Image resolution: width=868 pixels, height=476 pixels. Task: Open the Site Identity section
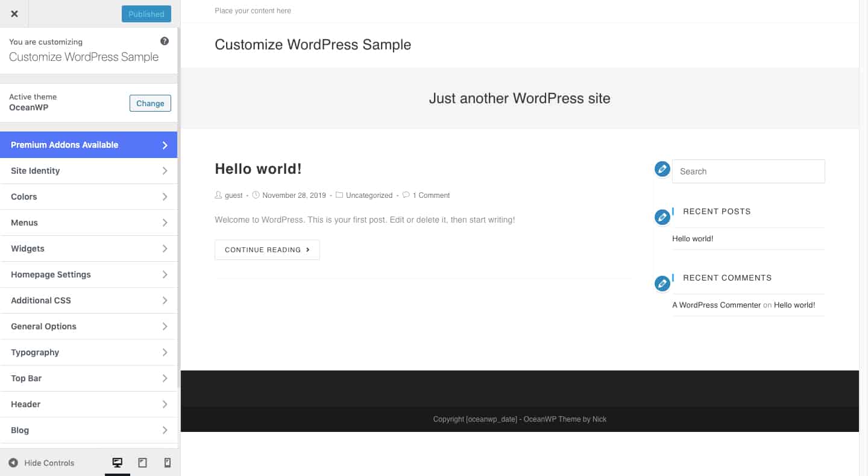point(89,171)
